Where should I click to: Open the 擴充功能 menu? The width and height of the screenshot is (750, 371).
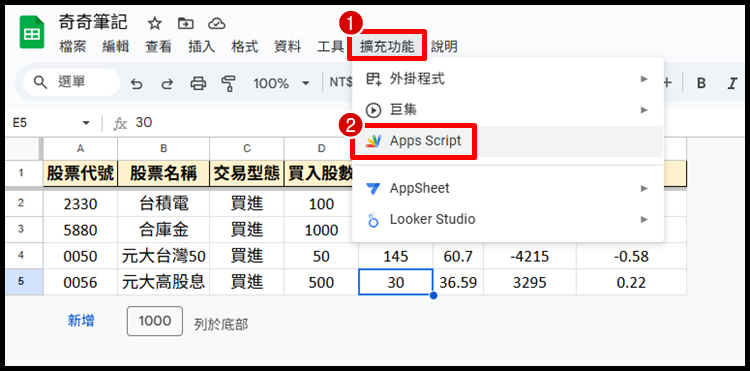pos(387,46)
